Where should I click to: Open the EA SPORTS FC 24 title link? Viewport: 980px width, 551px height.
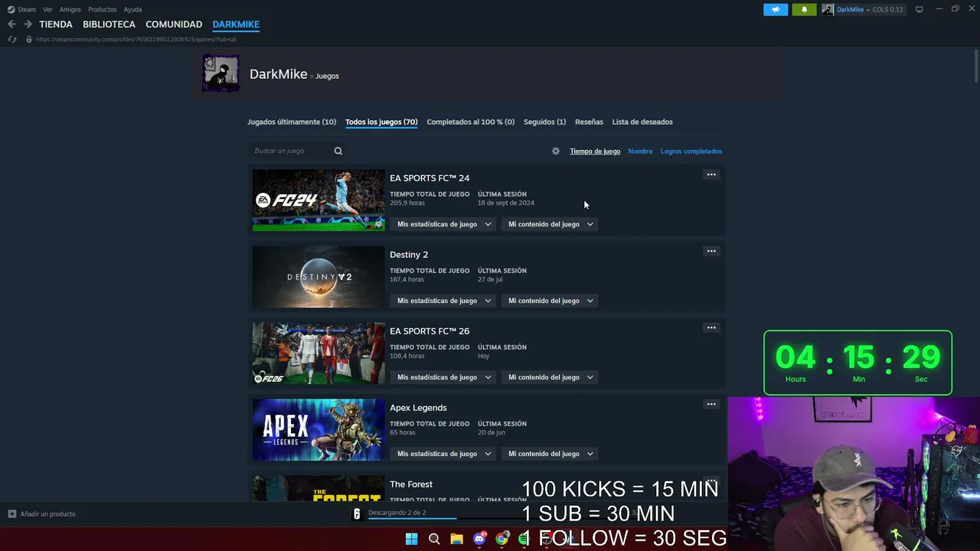pyautogui.click(x=430, y=178)
